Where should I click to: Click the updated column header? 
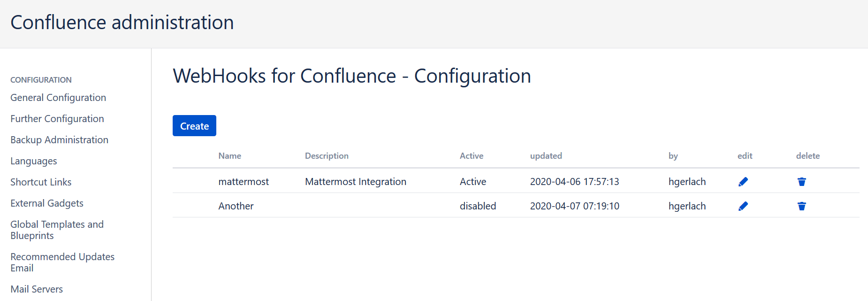pyautogui.click(x=546, y=156)
